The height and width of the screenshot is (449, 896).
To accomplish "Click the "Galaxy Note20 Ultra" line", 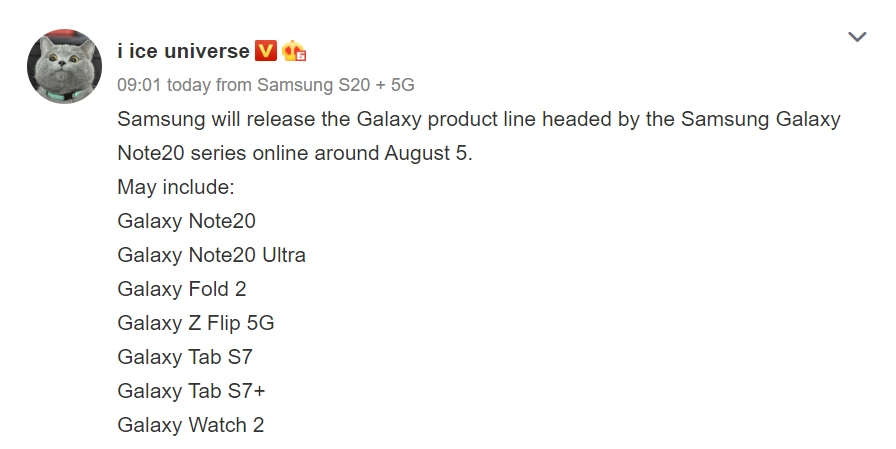I will (x=211, y=255).
